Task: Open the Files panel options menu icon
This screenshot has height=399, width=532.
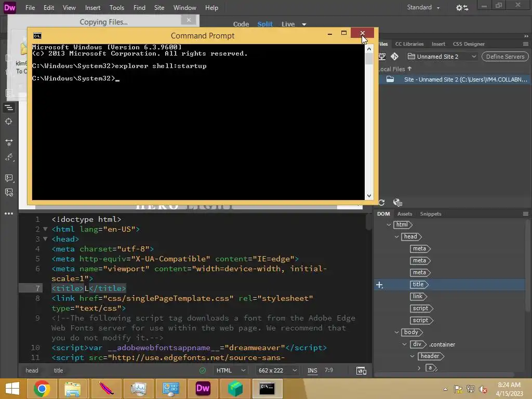Action: (x=526, y=44)
